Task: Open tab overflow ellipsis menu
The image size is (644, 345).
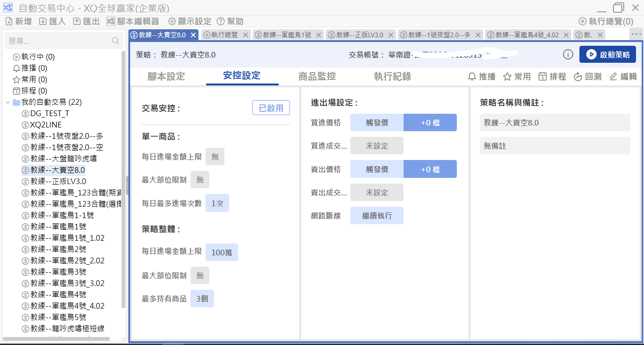Action: tap(636, 34)
